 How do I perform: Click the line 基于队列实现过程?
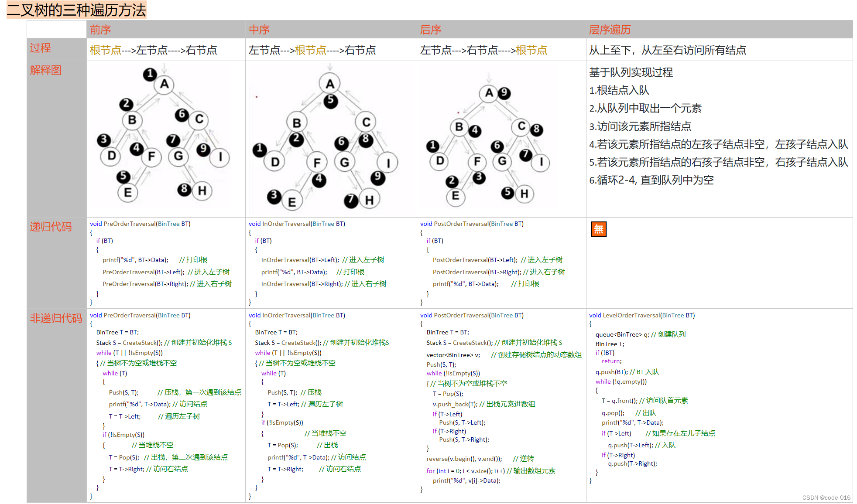pos(631,72)
